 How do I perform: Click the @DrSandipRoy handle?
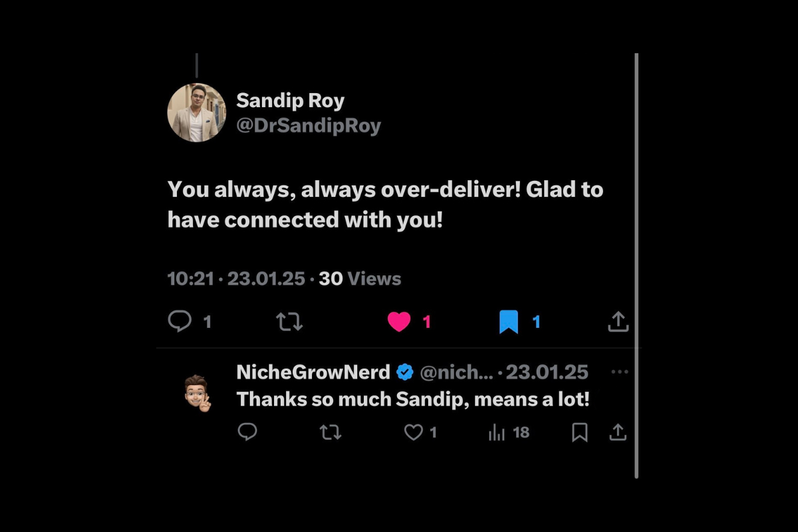309,126
